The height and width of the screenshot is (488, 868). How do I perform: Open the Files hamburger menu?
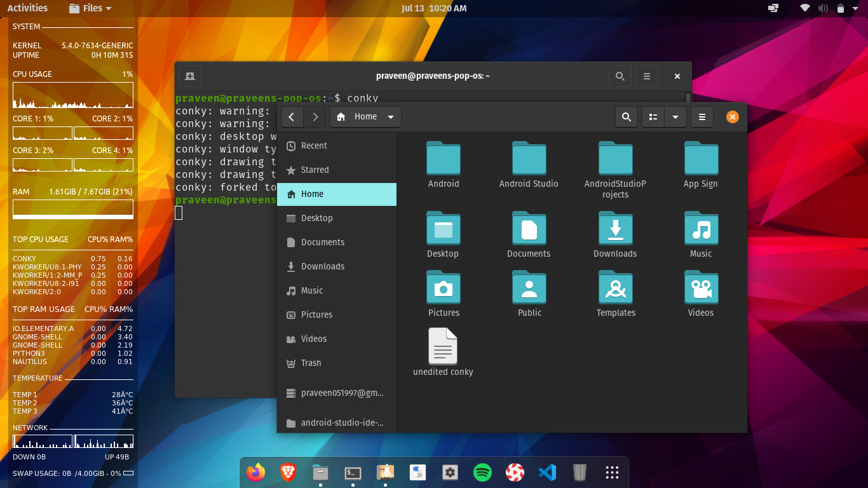pyautogui.click(x=702, y=117)
